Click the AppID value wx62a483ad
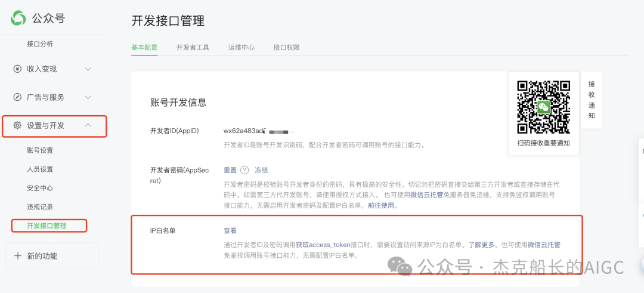Viewport: 644px width, 293px height. pyautogui.click(x=244, y=131)
